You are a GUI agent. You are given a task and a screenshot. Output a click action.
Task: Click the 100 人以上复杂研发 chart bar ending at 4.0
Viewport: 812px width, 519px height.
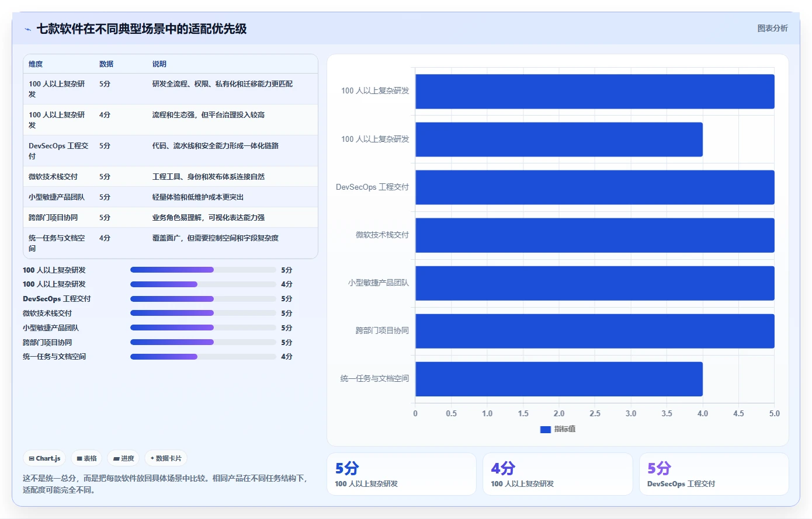click(x=559, y=140)
